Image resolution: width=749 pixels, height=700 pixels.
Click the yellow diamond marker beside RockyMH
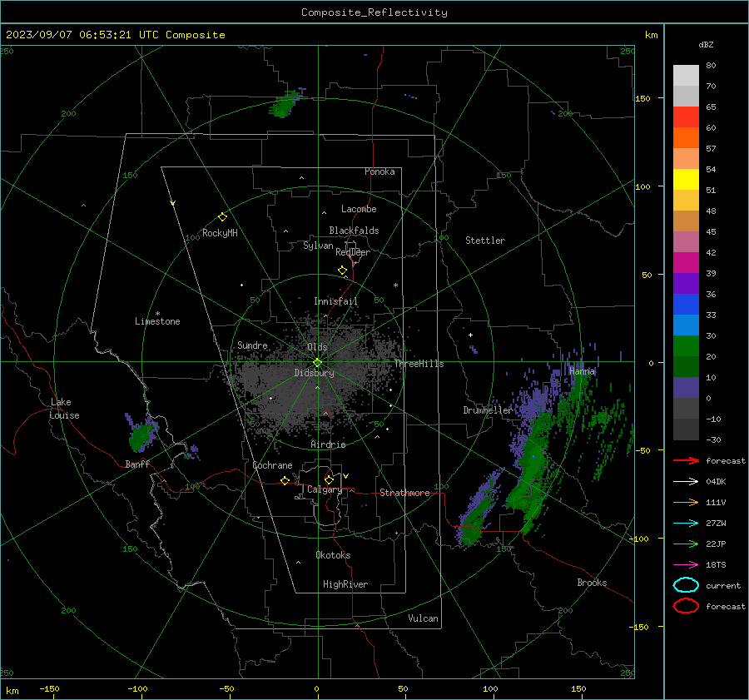[x=222, y=217]
